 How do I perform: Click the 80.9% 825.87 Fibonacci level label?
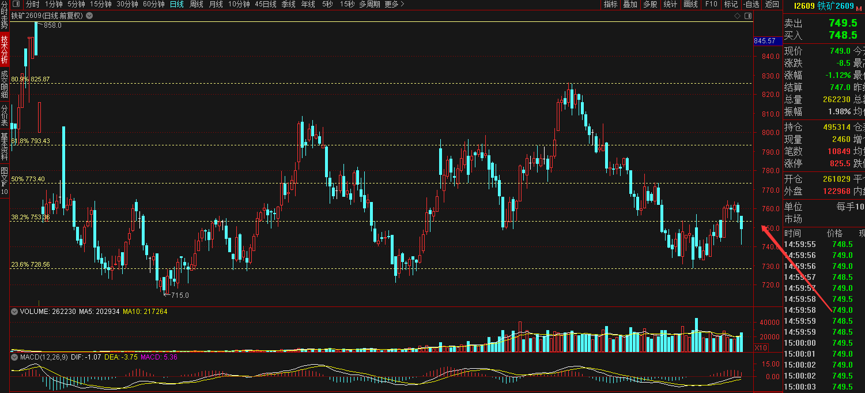point(30,79)
